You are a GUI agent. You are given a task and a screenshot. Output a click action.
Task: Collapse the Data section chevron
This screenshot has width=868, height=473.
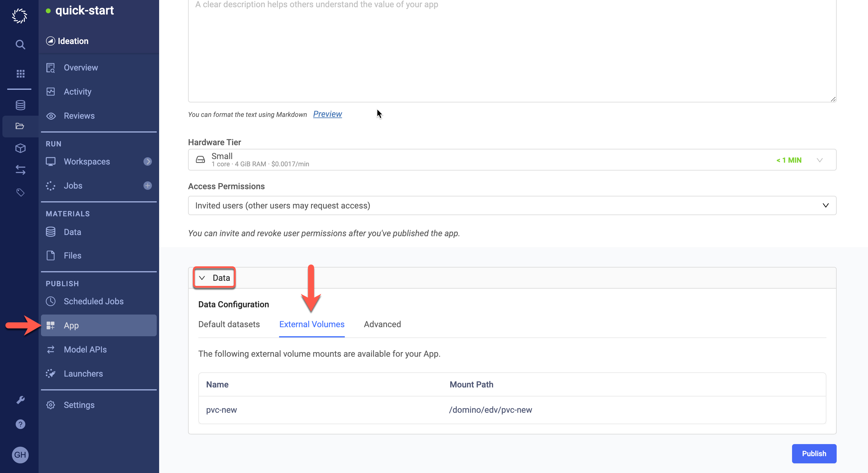[x=202, y=278]
